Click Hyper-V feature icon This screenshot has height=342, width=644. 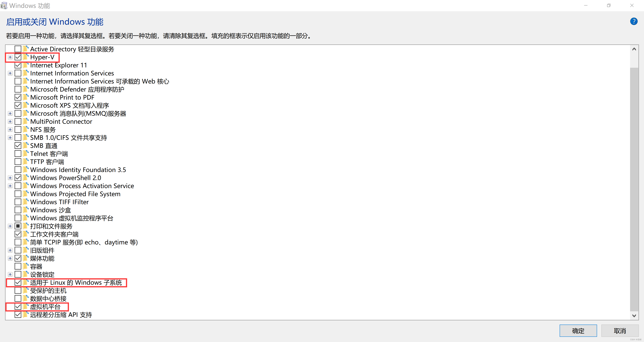[x=26, y=57]
